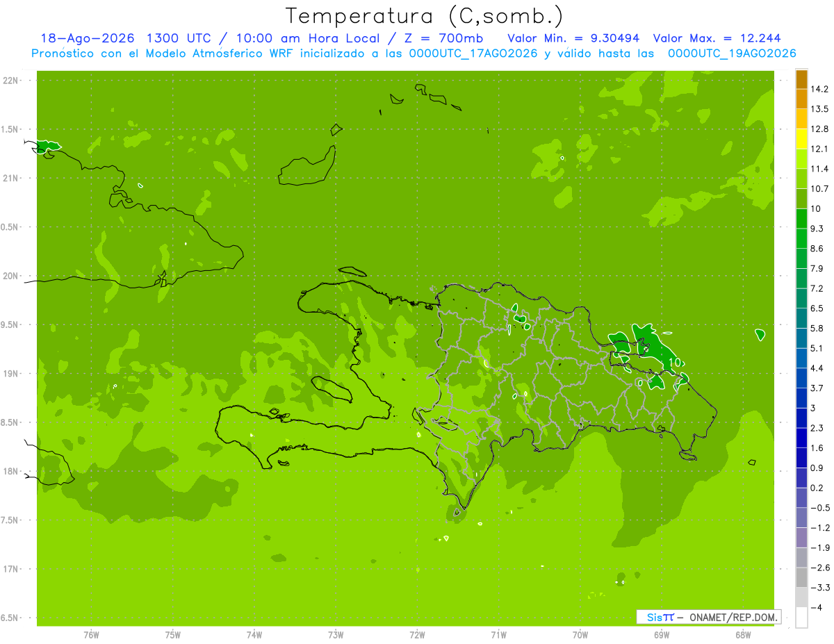Click the "20N" latitude label
Image resolution: width=834 pixels, height=644 pixels.
pyautogui.click(x=12, y=276)
